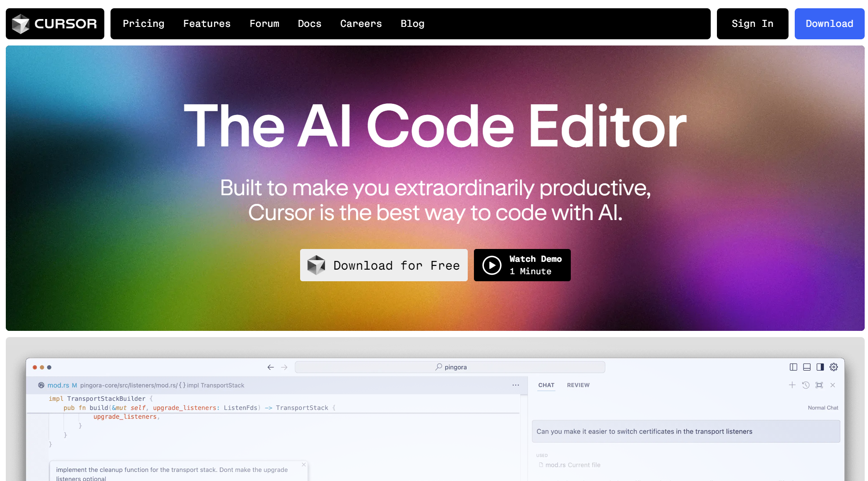Click the sidebar toggle icon in toolbar
868x481 pixels.
[x=793, y=367]
